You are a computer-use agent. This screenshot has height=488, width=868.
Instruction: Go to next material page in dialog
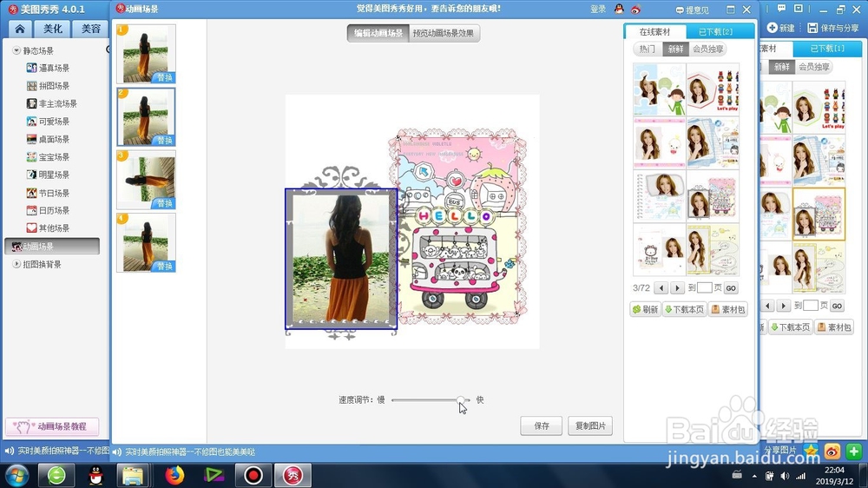coord(677,288)
